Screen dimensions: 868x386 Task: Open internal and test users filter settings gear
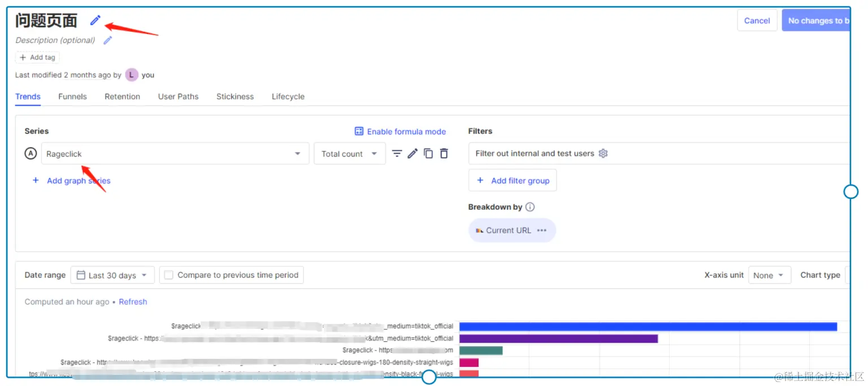[x=603, y=153]
